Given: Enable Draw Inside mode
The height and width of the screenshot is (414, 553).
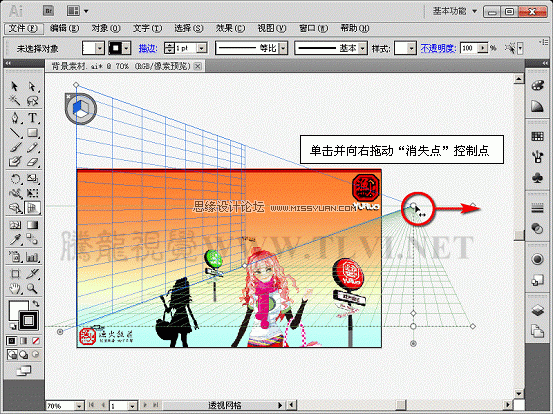Looking at the screenshot, I should 35,354.
